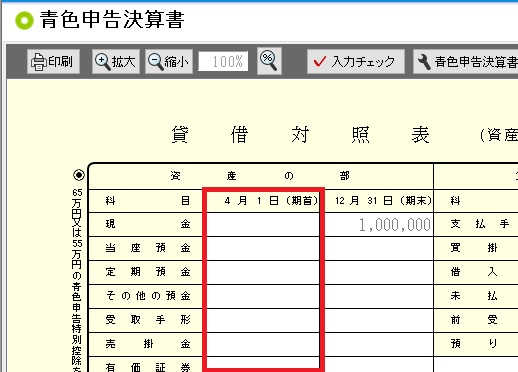Click the 当座預金 period-end cell
The image size is (518, 372).
point(379,249)
